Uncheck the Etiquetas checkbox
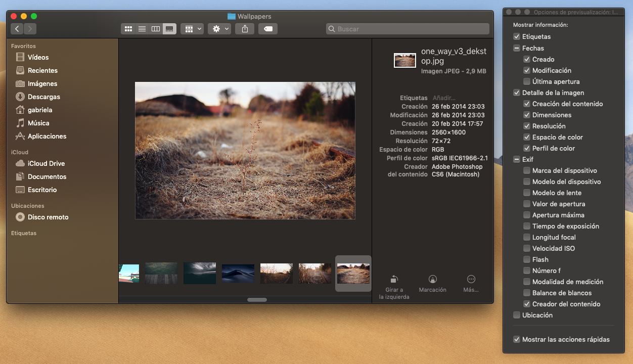Screen dimensions: 633x364 tap(517, 36)
